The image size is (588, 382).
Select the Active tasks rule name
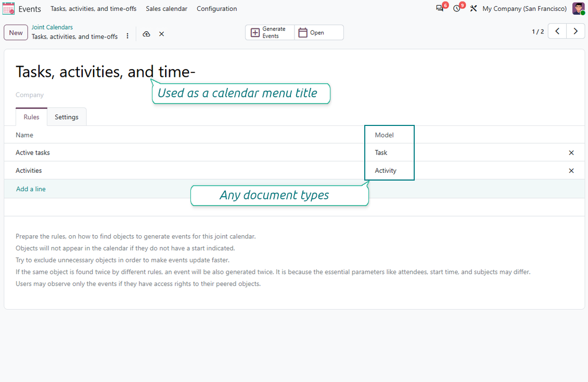point(33,152)
